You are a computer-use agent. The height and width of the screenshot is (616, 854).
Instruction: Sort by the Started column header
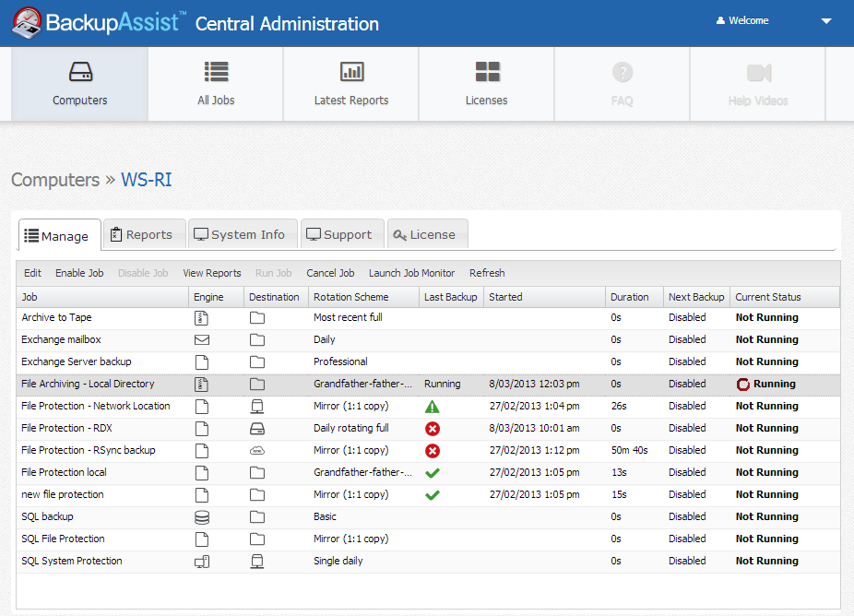(545, 297)
